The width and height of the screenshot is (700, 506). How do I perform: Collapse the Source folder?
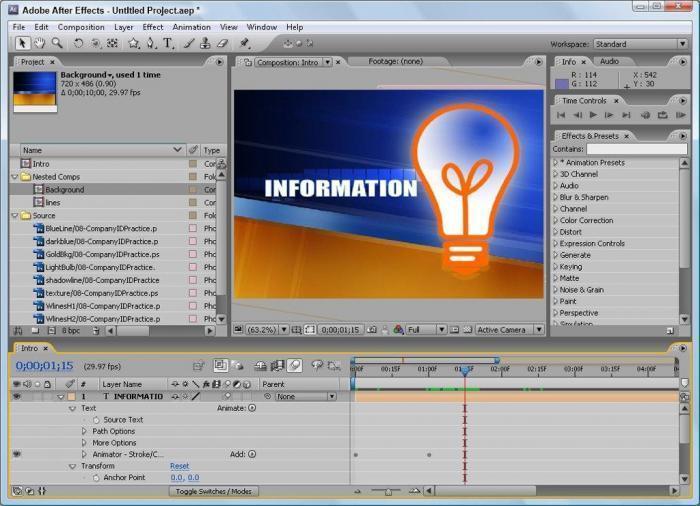click(x=15, y=215)
